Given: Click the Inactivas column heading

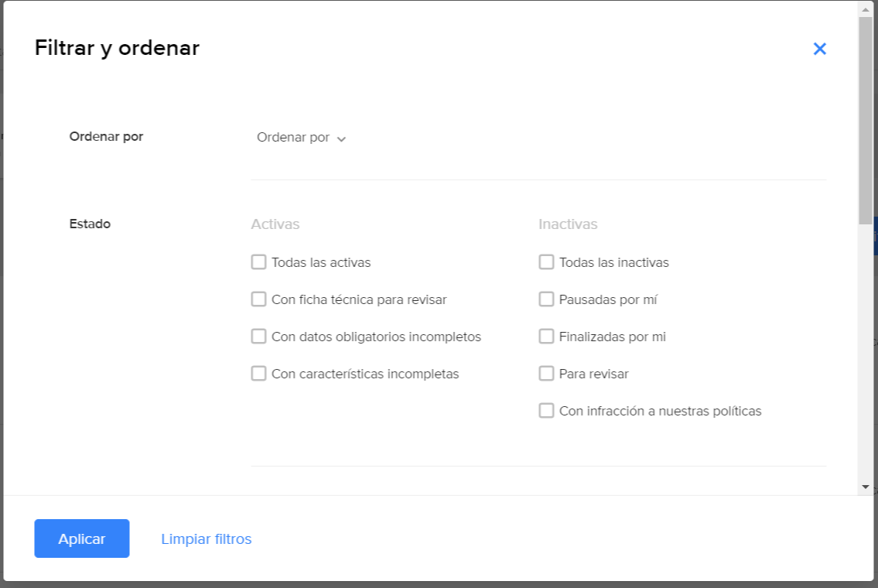Looking at the screenshot, I should (568, 224).
